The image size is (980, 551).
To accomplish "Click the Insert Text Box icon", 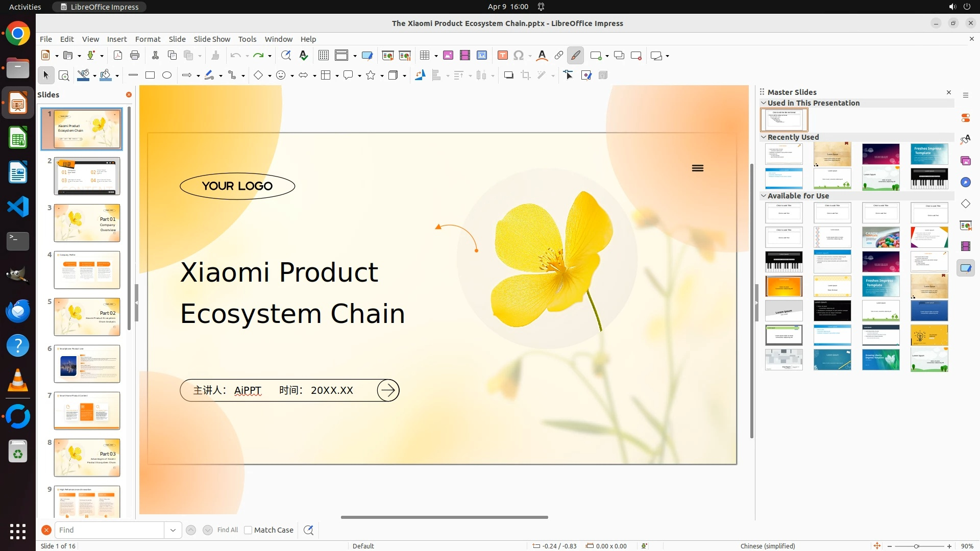I will 503,56.
